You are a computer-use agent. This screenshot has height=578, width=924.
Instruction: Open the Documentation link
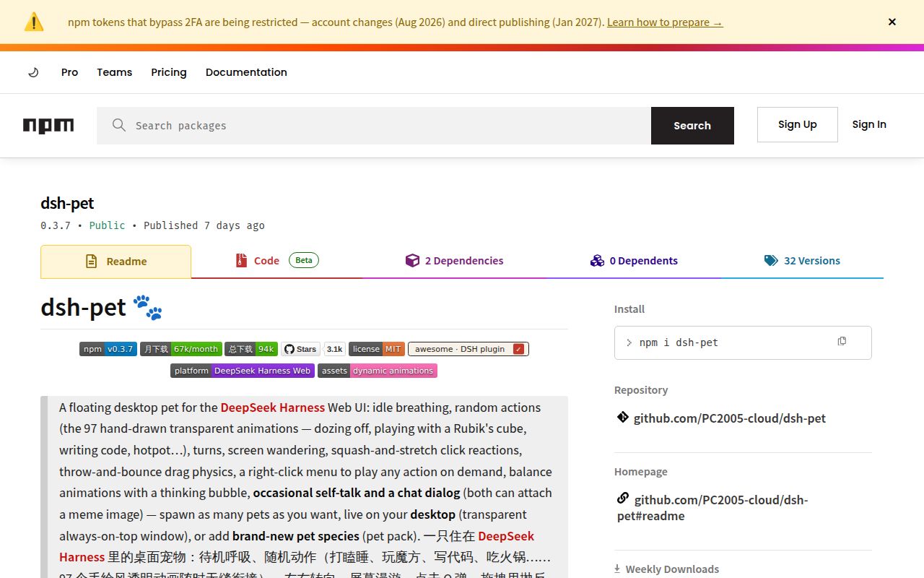point(246,72)
